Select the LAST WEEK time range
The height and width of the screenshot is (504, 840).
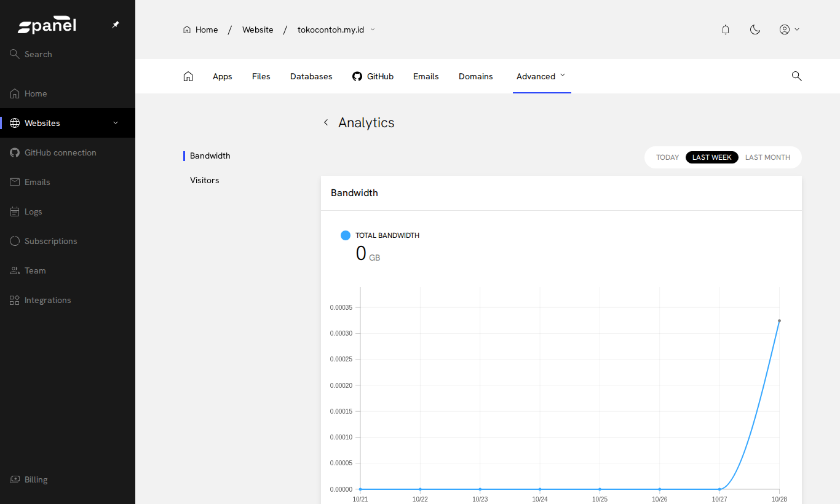coord(712,157)
